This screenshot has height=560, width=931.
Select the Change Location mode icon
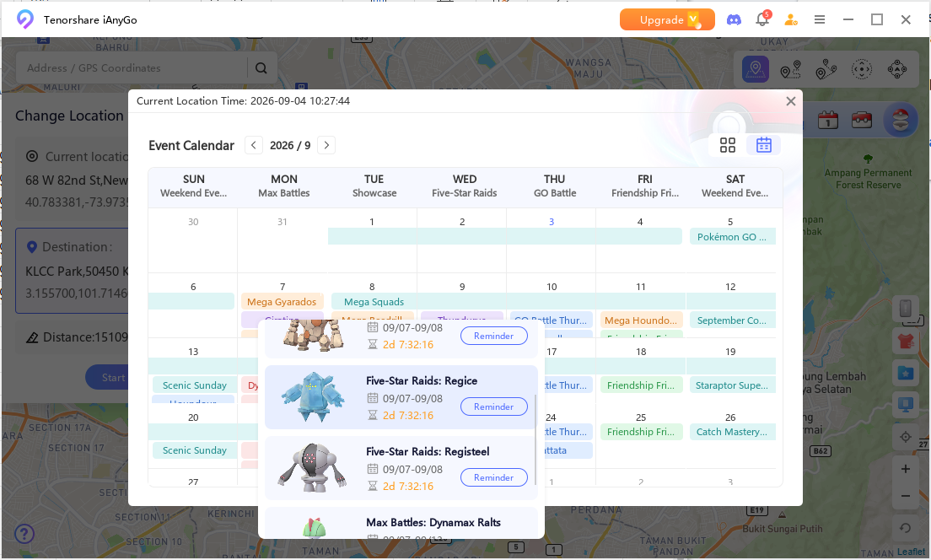click(x=756, y=69)
